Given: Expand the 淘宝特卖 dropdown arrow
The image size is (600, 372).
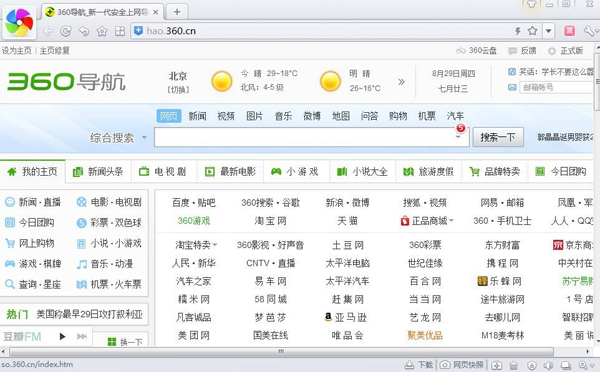Looking at the screenshot, I should click(x=215, y=245).
